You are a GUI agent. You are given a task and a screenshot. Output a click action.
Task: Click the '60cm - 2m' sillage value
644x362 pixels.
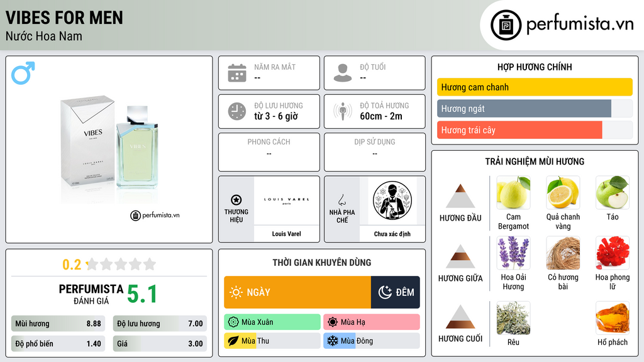381,116
